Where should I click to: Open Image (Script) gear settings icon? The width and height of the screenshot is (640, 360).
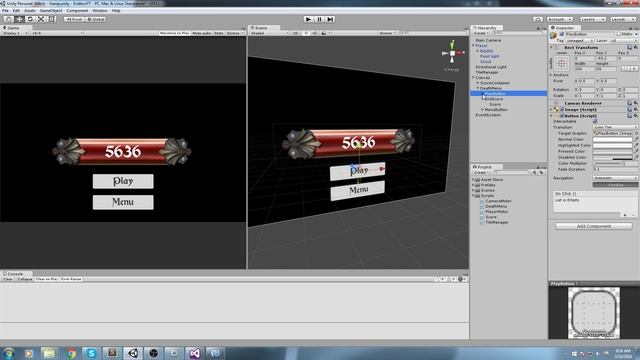636,109
